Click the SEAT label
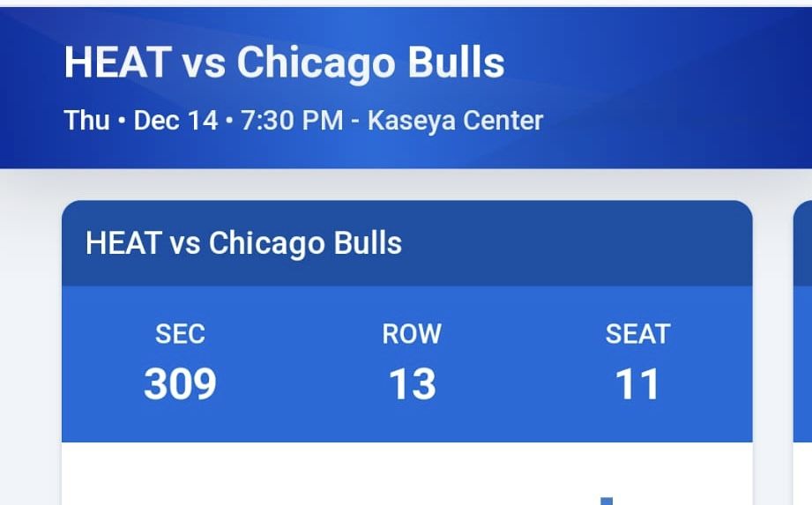 pyautogui.click(x=637, y=334)
